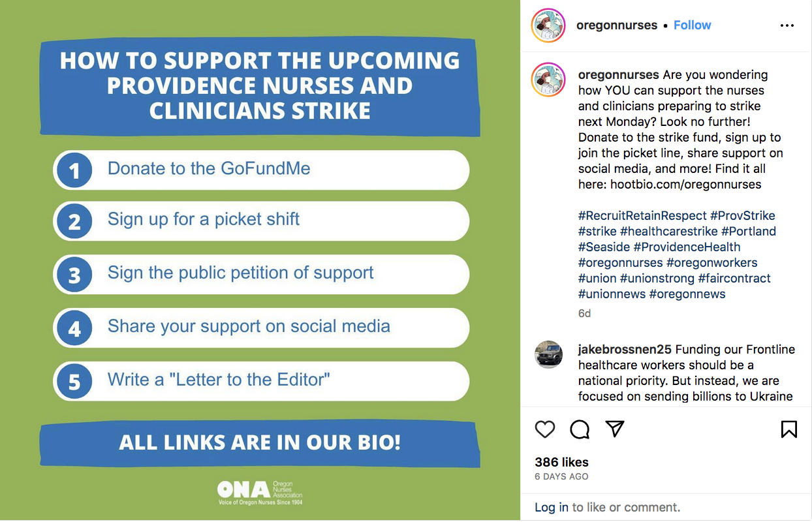Open jakebrossnen25's profile avatar

(548, 354)
